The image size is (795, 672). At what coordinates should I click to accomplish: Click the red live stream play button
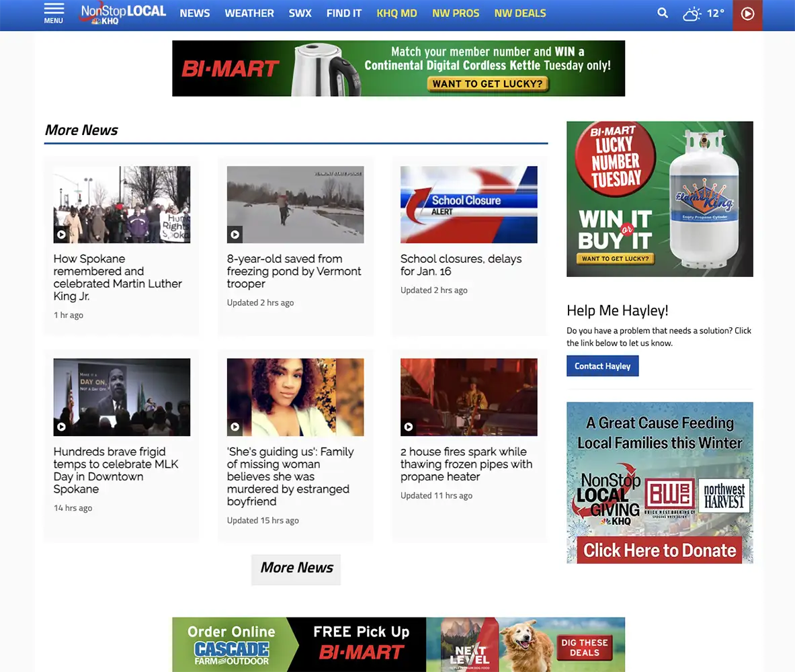tap(747, 14)
